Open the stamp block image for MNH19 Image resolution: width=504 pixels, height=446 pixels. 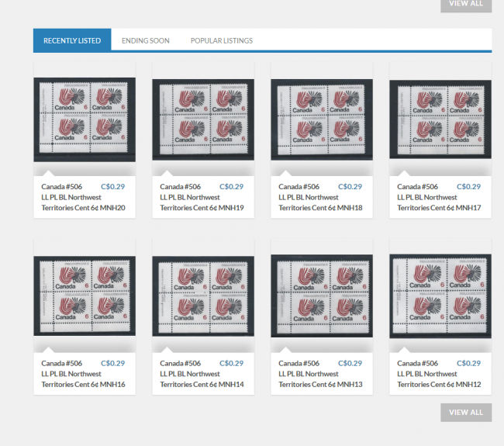203,119
